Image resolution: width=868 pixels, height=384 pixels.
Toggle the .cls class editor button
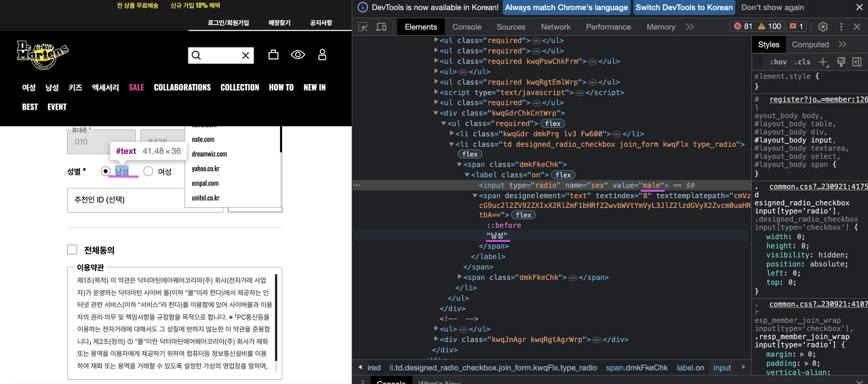click(x=802, y=62)
